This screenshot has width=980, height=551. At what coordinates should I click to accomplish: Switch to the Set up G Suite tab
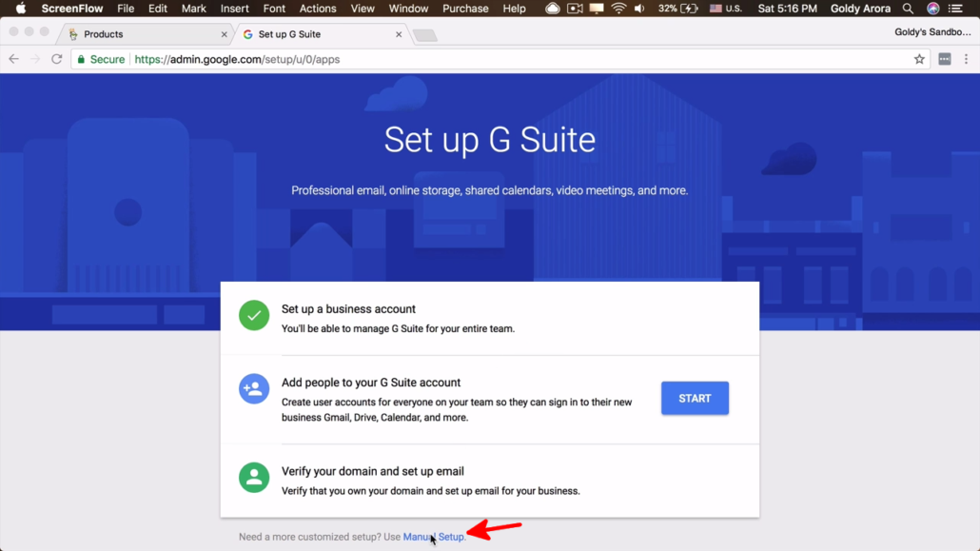[320, 34]
